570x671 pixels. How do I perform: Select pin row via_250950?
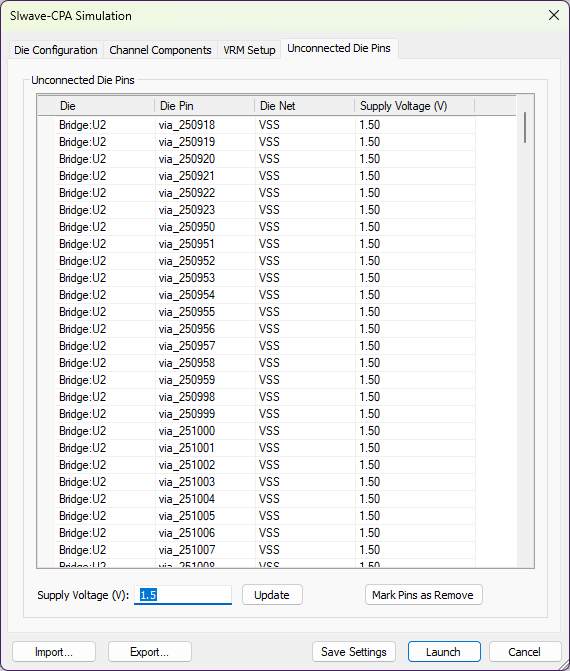[x=265, y=227]
